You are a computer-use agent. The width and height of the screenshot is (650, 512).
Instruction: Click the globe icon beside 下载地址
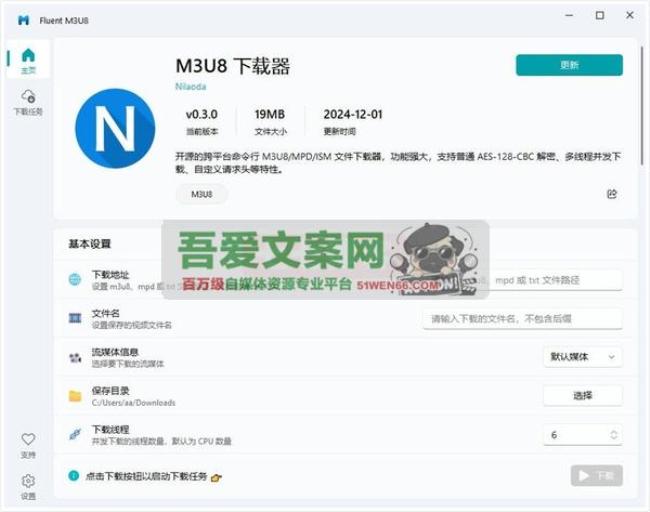(x=75, y=279)
